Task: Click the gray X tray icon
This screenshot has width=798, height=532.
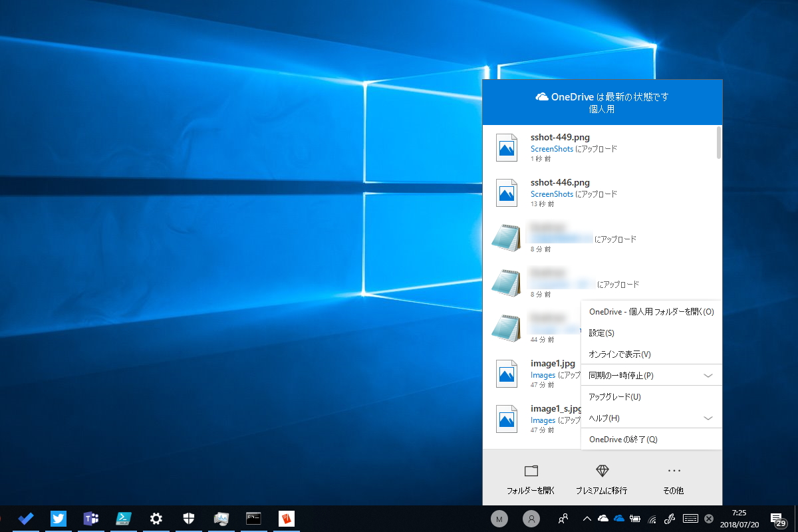Action: [709, 519]
